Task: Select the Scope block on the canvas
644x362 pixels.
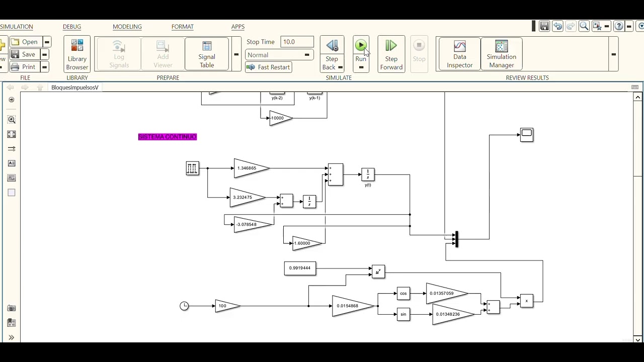Action: pos(526,135)
